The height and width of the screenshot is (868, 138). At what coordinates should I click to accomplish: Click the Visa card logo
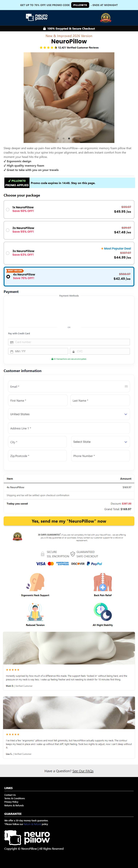click(x=40, y=563)
